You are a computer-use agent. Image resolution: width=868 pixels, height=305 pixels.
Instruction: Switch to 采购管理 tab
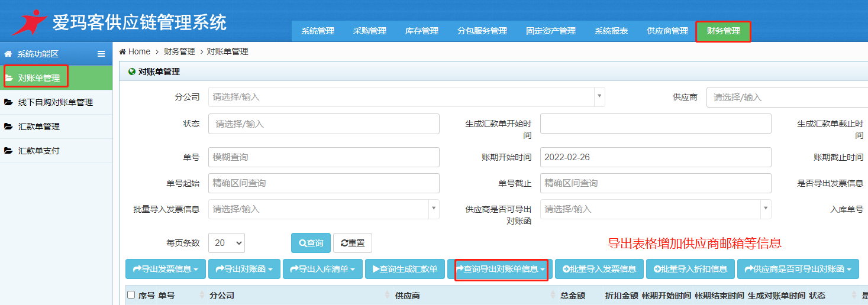[370, 31]
